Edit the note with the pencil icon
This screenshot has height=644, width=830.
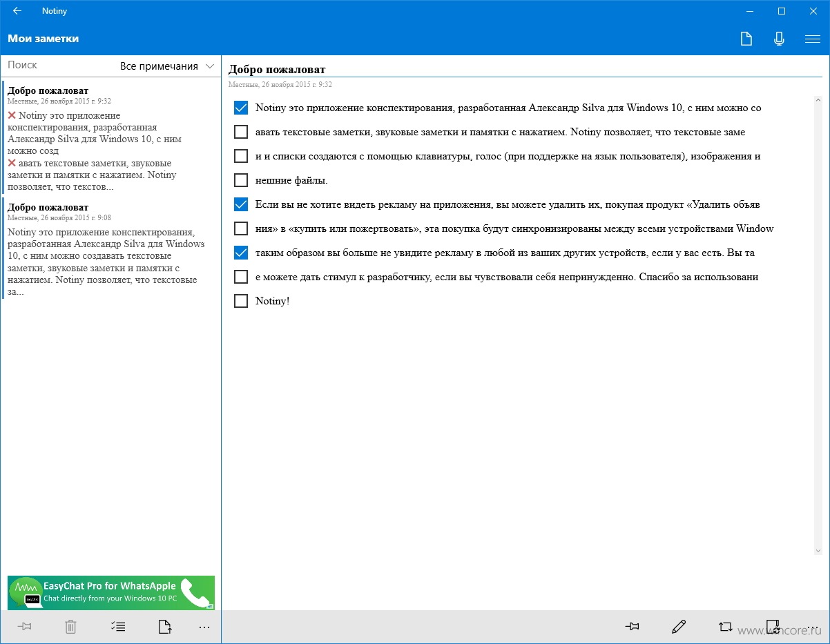pos(678,627)
